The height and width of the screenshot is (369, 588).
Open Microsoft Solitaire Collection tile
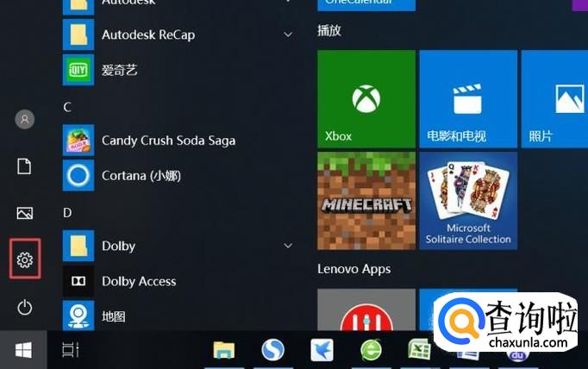click(468, 201)
